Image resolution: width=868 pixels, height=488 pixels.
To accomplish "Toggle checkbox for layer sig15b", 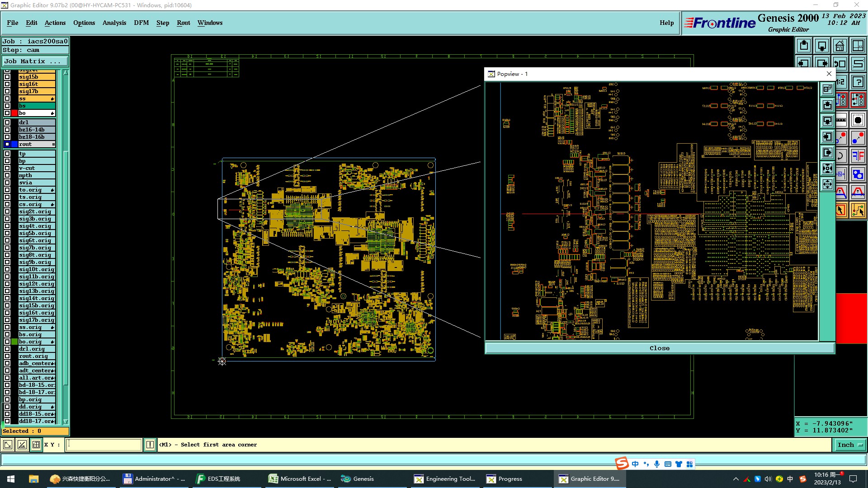I will click(x=7, y=77).
